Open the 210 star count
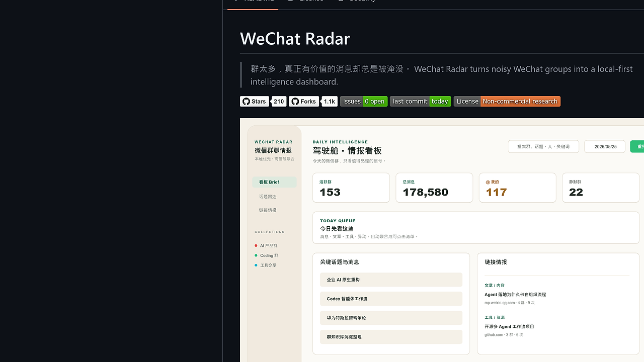This screenshot has width=644, height=362. click(279, 102)
